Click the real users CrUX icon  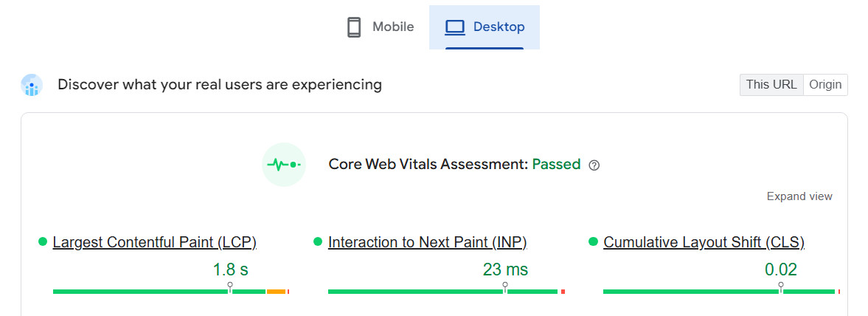tap(32, 86)
